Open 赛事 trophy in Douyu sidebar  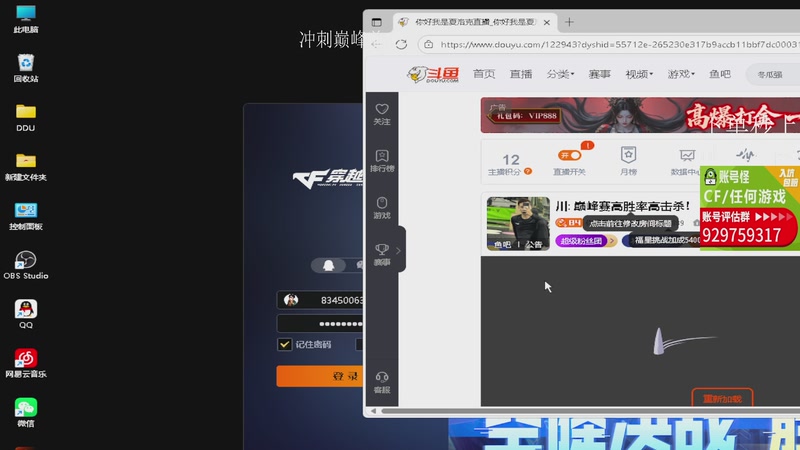[382, 255]
